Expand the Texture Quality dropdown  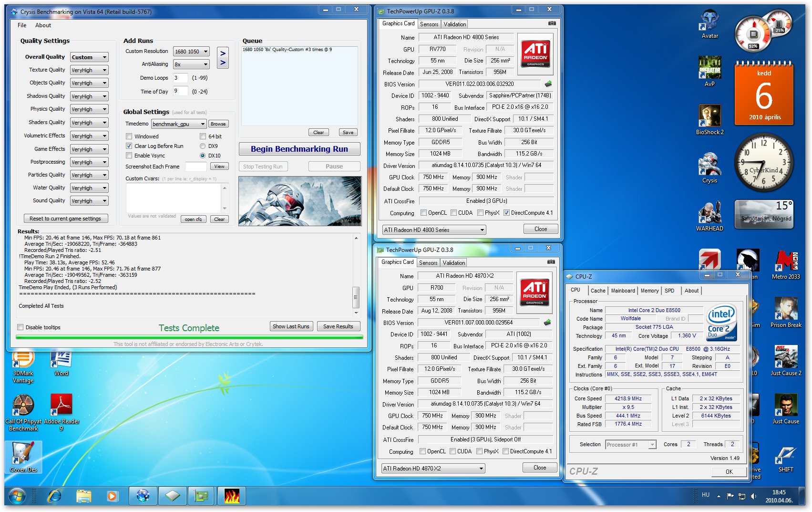[x=89, y=70]
